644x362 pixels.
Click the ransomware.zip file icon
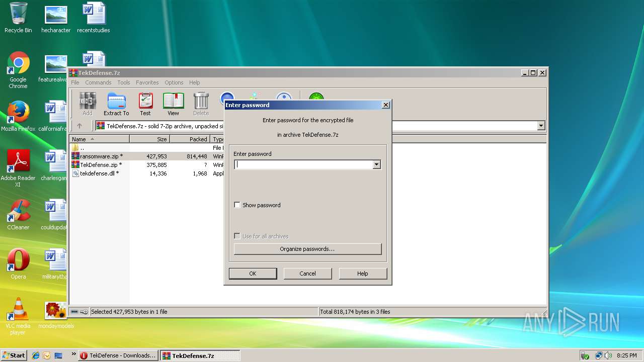[x=75, y=156]
